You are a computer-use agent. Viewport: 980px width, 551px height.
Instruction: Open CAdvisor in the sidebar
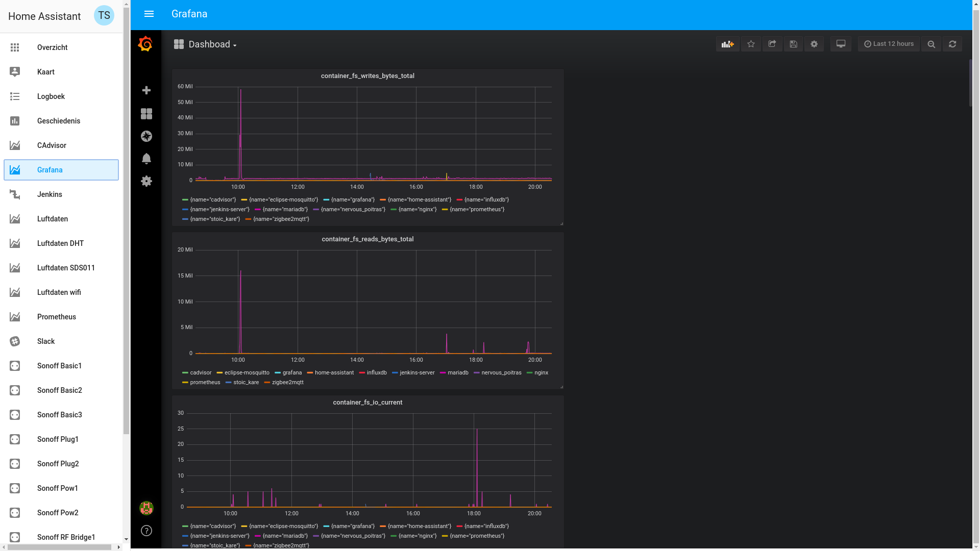pos(52,145)
